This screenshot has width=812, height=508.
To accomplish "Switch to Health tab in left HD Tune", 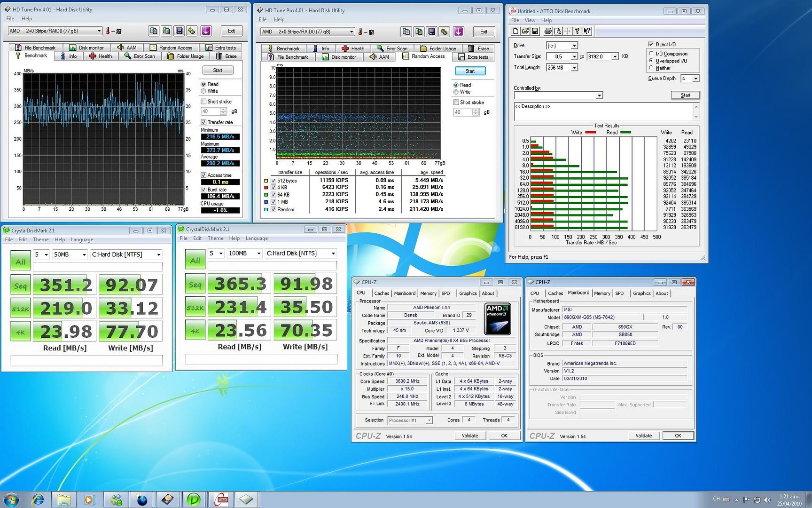I will (101, 56).
